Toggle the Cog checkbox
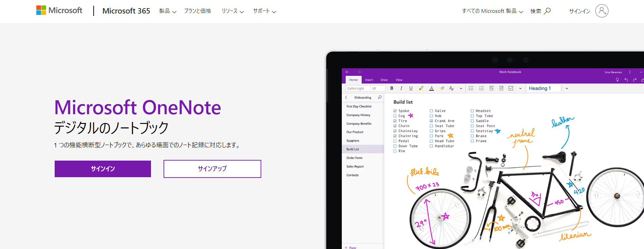This screenshot has width=644, height=249. [395, 116]
